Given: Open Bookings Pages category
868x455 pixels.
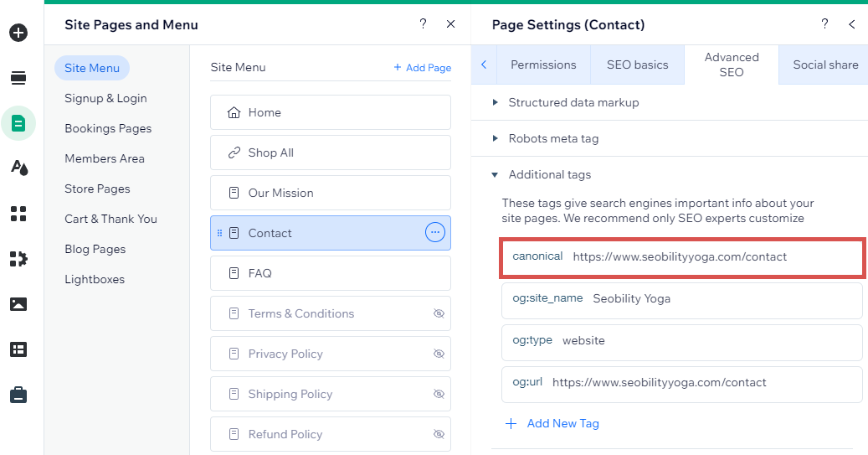Looking at the screenshot, I should [108, 128].
